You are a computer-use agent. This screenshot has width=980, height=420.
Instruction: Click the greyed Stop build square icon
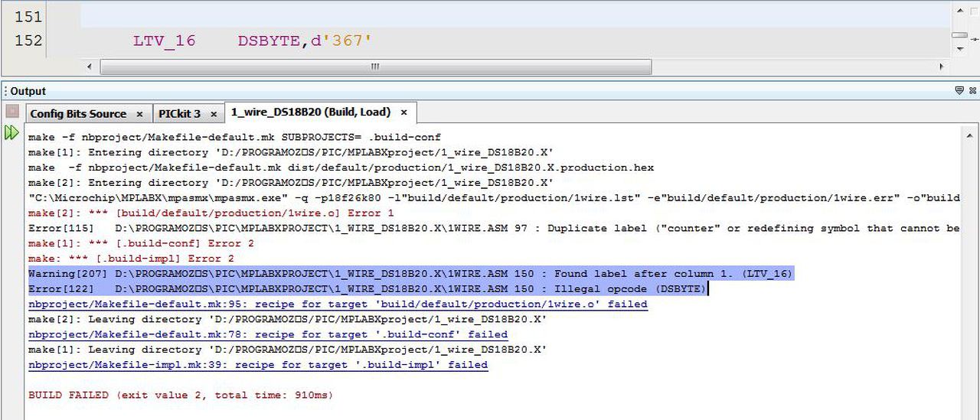(x=11, y=111)
